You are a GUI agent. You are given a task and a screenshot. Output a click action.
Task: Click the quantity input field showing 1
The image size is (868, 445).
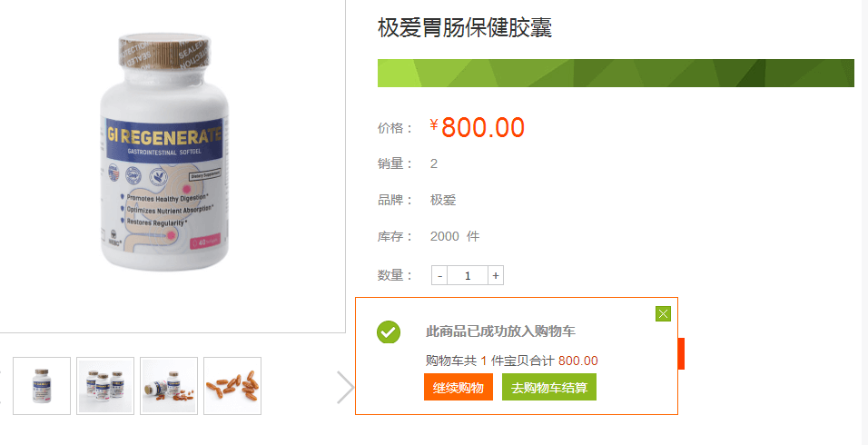tap(468, 275)
